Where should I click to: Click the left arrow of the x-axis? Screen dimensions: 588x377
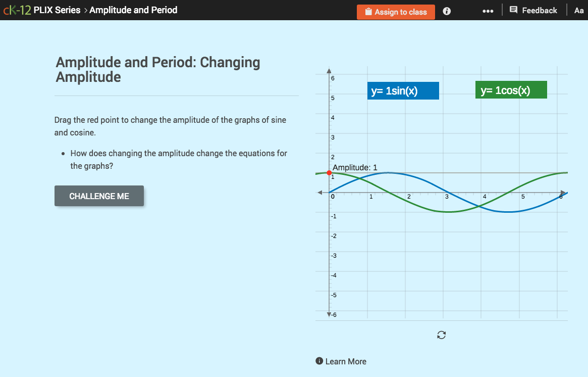[x=320, y=192]
